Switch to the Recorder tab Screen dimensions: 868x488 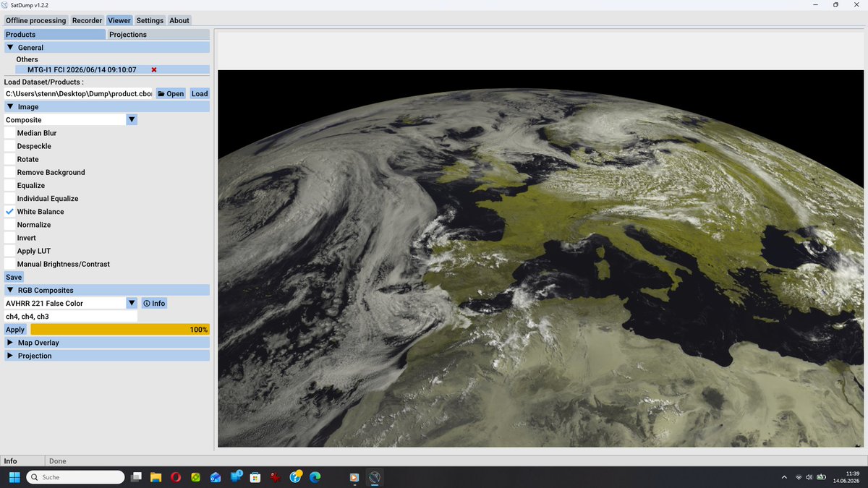tap(87, 20)
